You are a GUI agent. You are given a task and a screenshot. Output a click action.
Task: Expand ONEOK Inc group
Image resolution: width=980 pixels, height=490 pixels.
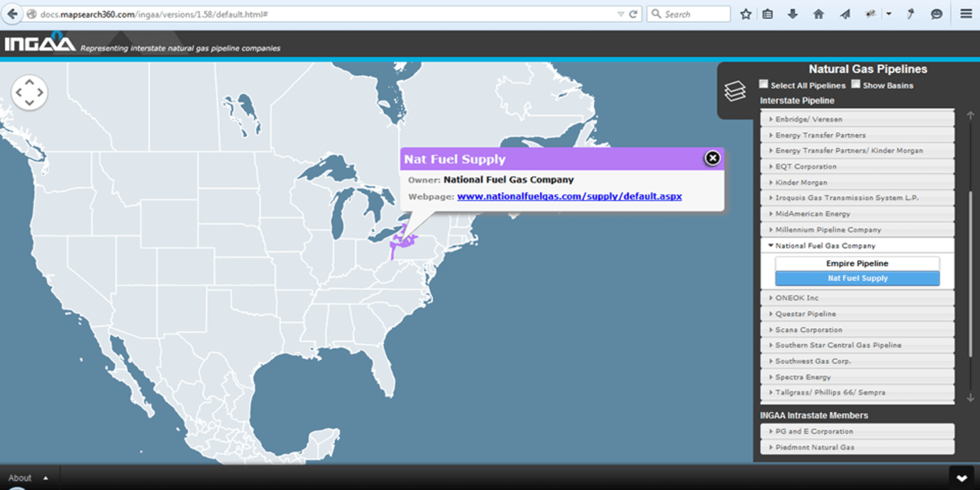(857, 297)
